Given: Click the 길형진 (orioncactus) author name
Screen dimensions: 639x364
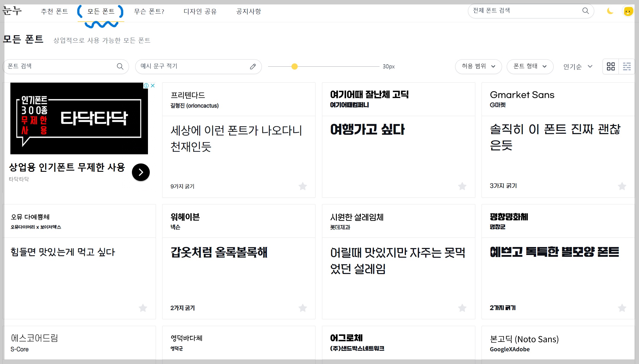Looking at the screenshot, I should click(195, 106).
